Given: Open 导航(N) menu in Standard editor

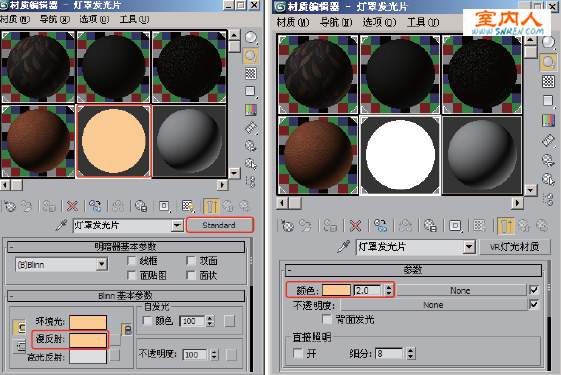Looking at the screenshot, I should [54, 19].
